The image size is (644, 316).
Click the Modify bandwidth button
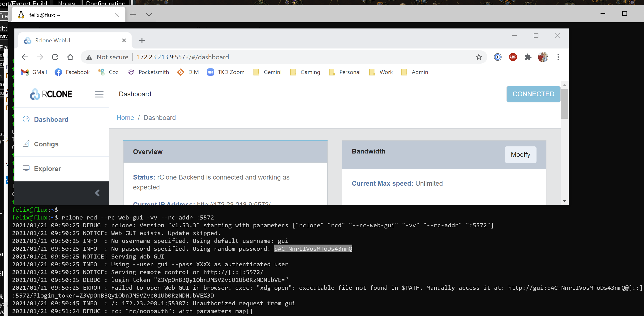(x=520, y=155)
